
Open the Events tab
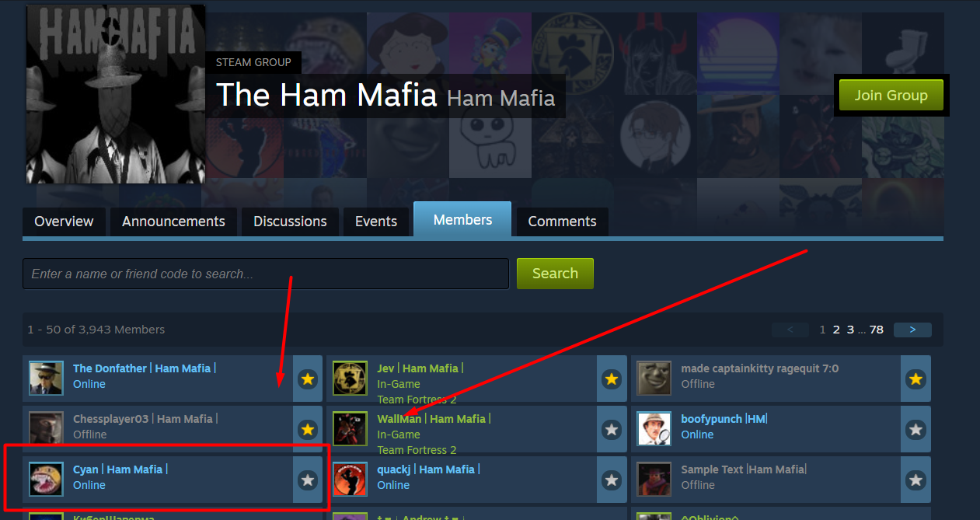pyautogui.click(x=376, y=222)
